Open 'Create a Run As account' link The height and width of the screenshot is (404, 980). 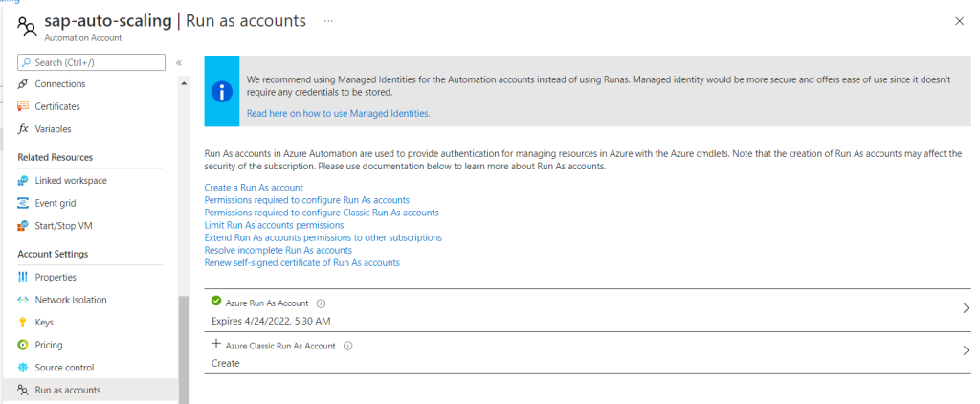pyautogui.click(x=254, y=187)
